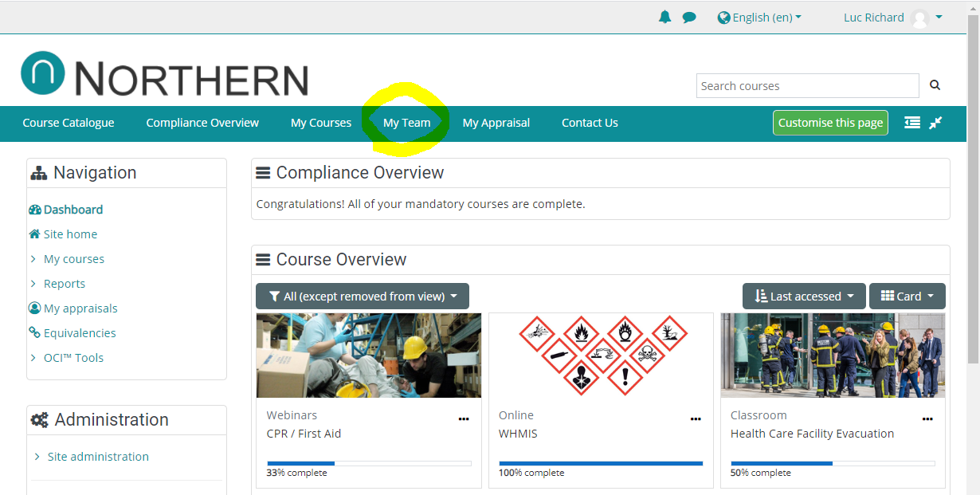Viewport: 980px width, 495px height.
Task: Click the Northern logo
Action: (x=164, y=76)
